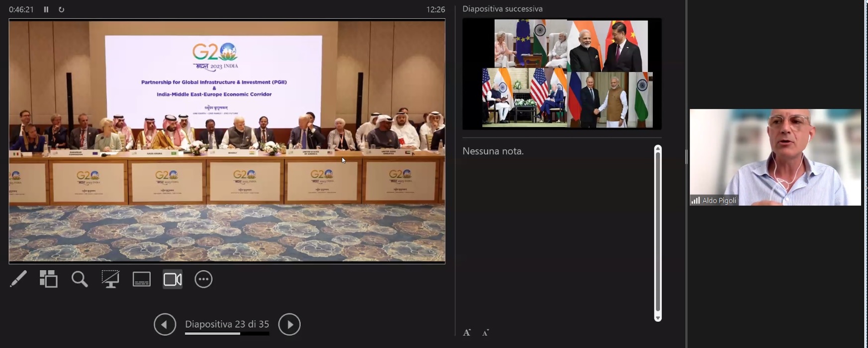Advance to the next slide
The height and width of the screenshot is (348, 868).
coord(289,325)
